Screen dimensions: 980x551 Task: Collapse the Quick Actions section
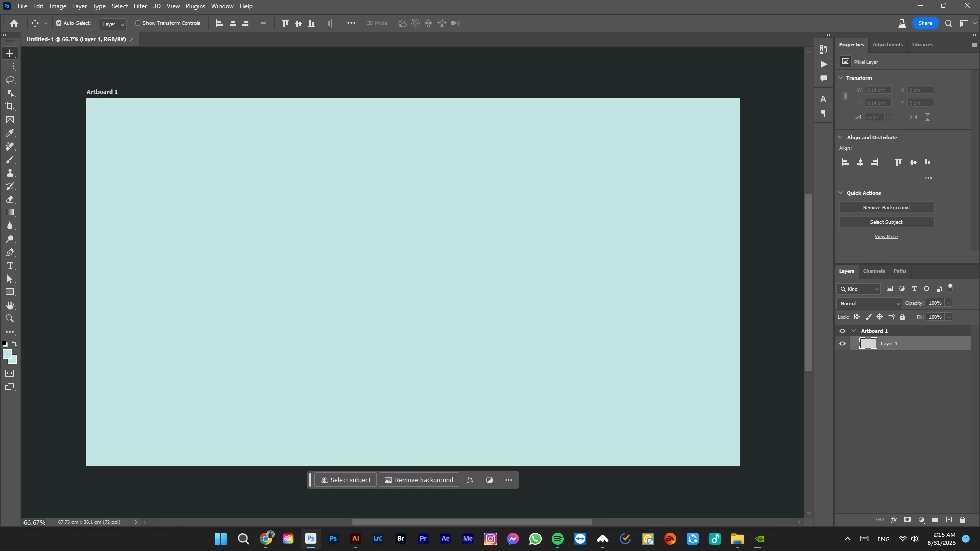841,193
